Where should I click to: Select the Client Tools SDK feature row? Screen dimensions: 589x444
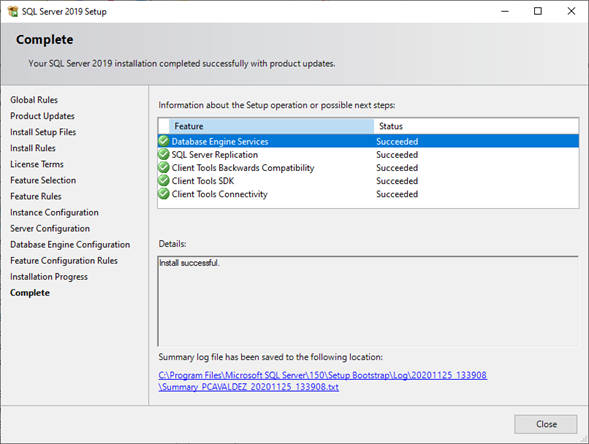click(368, 181)
